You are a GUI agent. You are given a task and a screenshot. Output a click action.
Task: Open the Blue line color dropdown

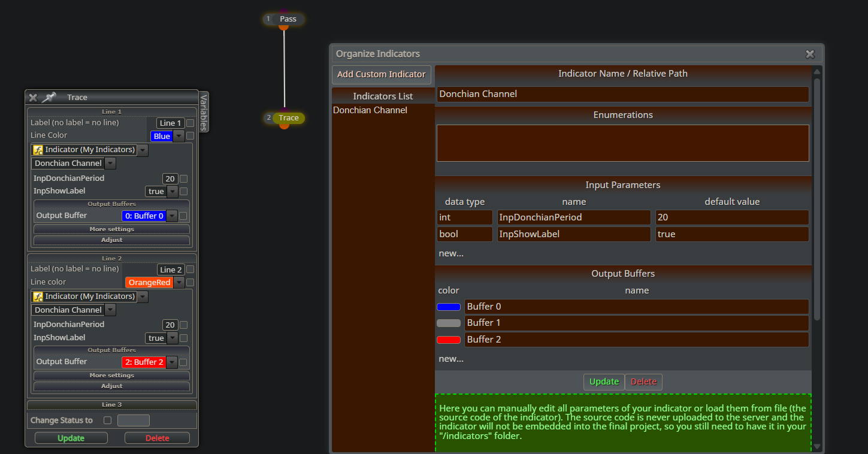pos(179,136)
